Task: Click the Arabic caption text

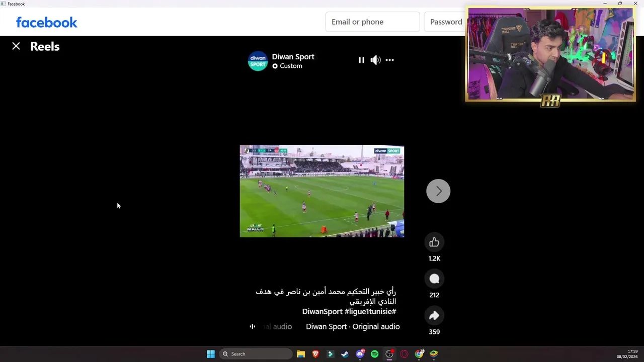Action: (326, 297)
